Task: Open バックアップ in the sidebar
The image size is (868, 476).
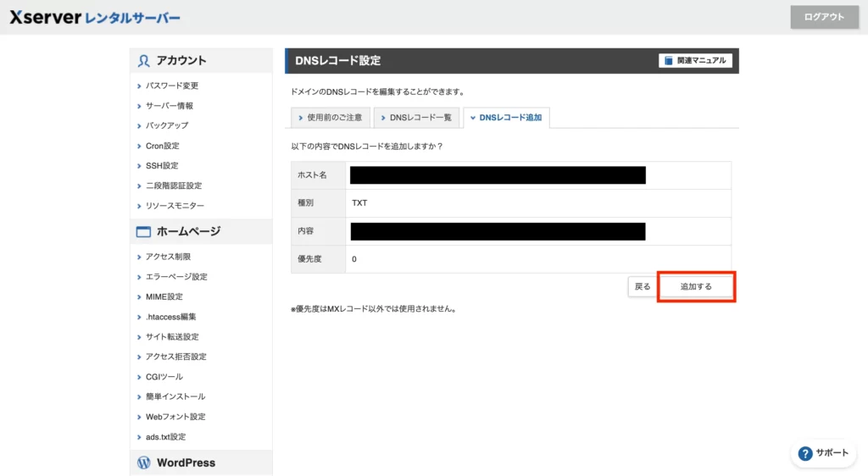Action: pyautogui.click(x=167, y=125)
